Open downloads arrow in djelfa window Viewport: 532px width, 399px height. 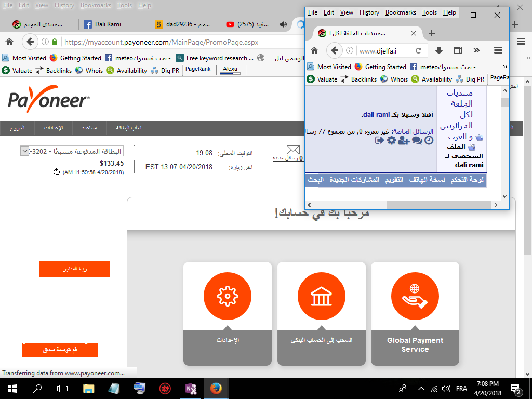coord(438,50)
